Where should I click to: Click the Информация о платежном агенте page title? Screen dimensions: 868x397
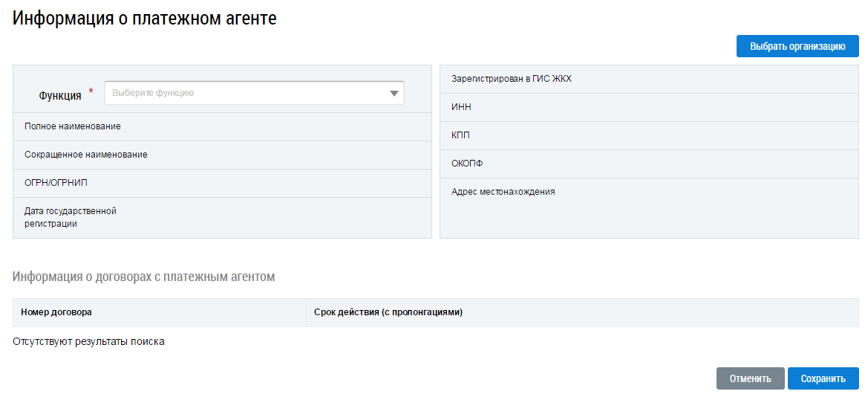pos(145,19)
